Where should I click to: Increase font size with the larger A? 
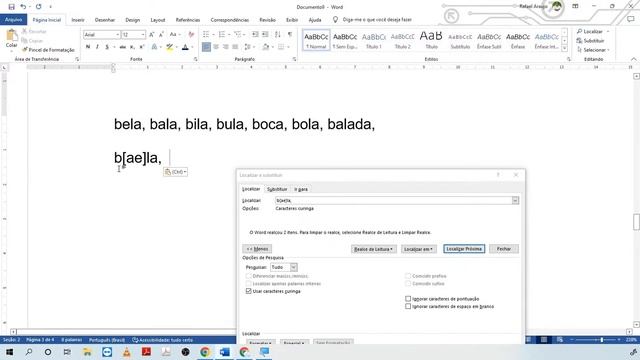click(152, 35)
